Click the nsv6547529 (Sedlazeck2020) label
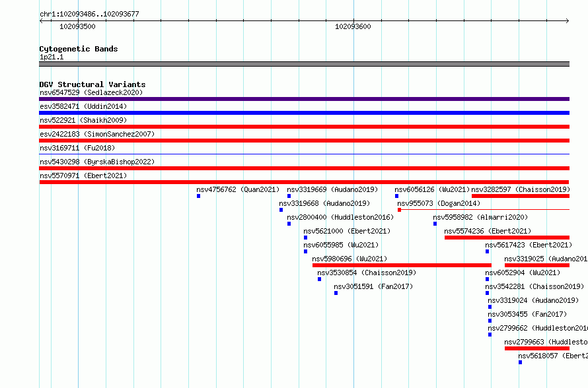This screenshot has width=588, height=388. tap(91, 92)
